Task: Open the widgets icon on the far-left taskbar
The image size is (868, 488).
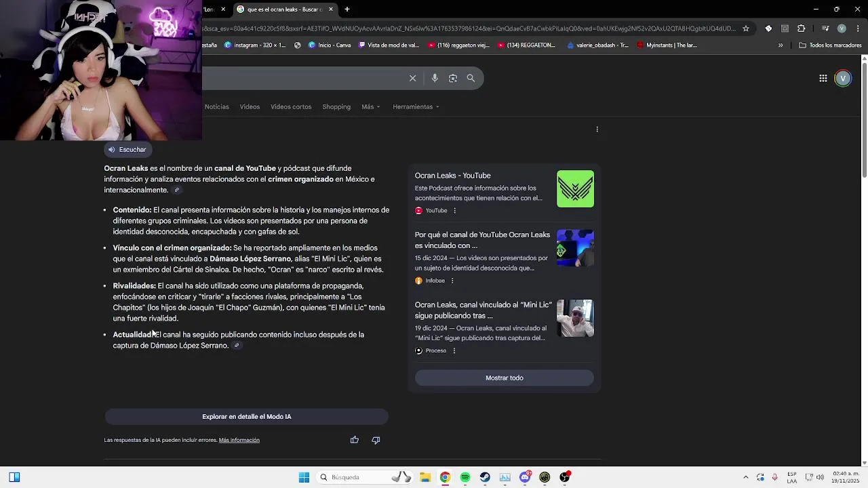Action: (14, 477)
